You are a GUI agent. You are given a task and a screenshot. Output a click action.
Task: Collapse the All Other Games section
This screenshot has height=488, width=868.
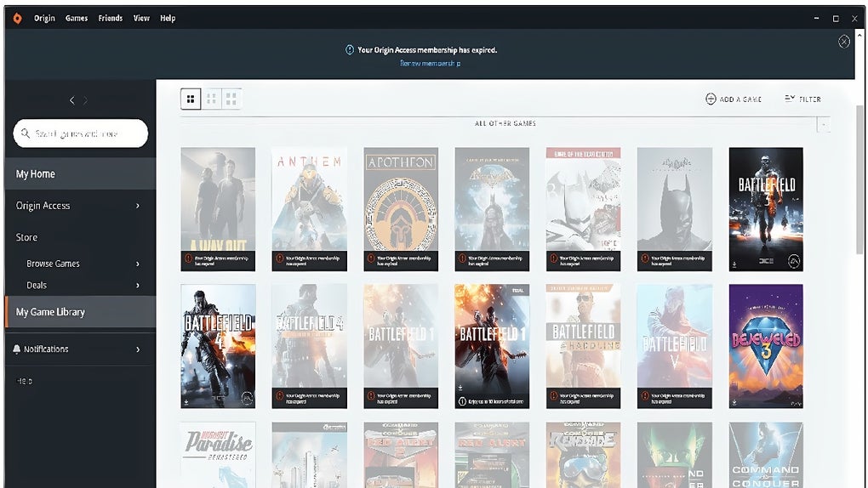tap(823, 124)
